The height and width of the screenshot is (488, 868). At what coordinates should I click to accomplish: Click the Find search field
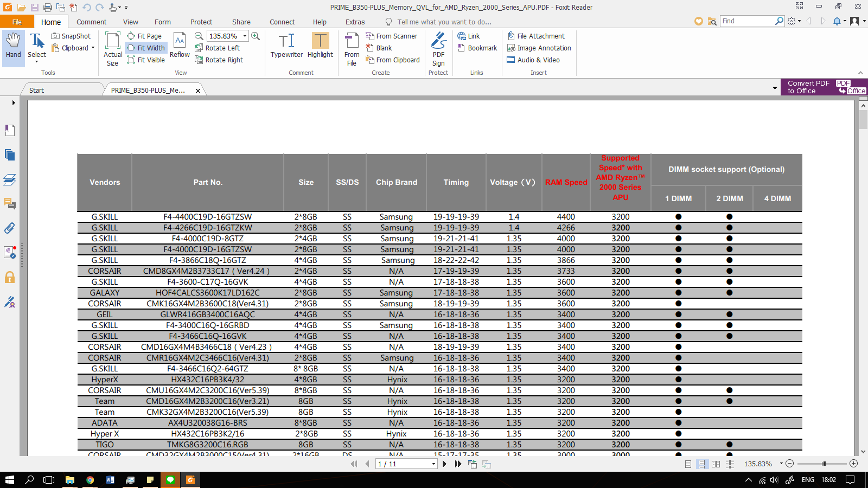point(746,21)
